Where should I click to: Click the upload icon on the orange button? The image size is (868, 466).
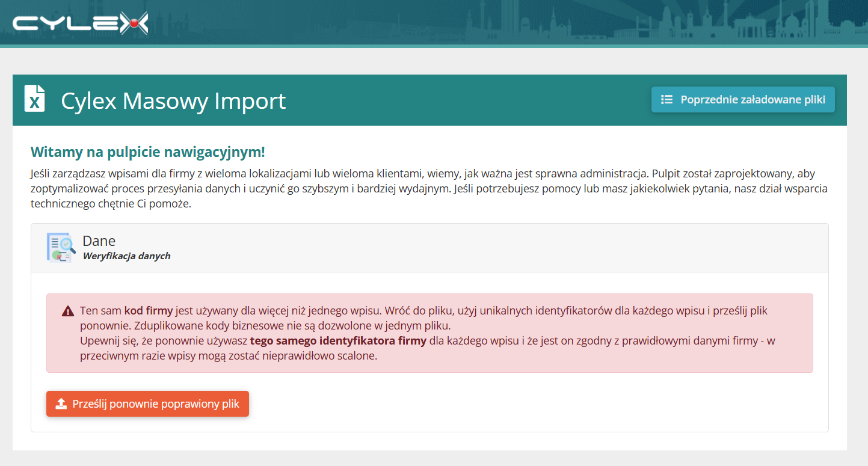61,404
